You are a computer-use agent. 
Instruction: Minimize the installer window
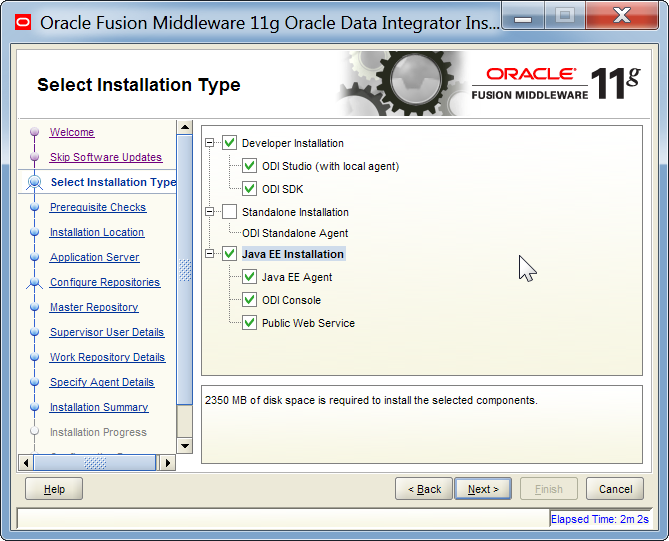click(523, 16)
